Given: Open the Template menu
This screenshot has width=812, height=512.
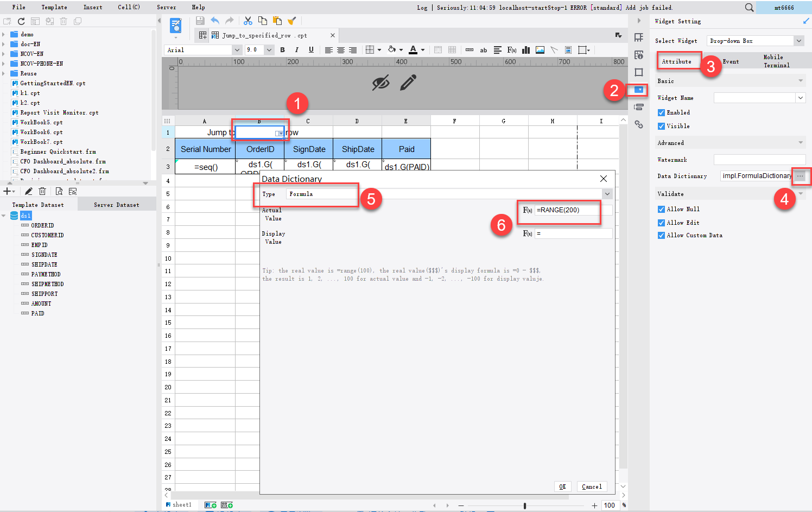Looking at the screenshot, I should (54, 7).
